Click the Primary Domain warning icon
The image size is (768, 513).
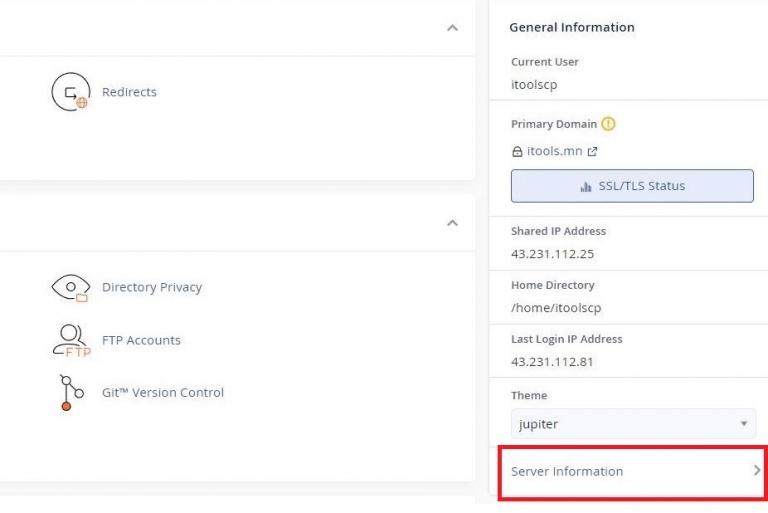608,124
